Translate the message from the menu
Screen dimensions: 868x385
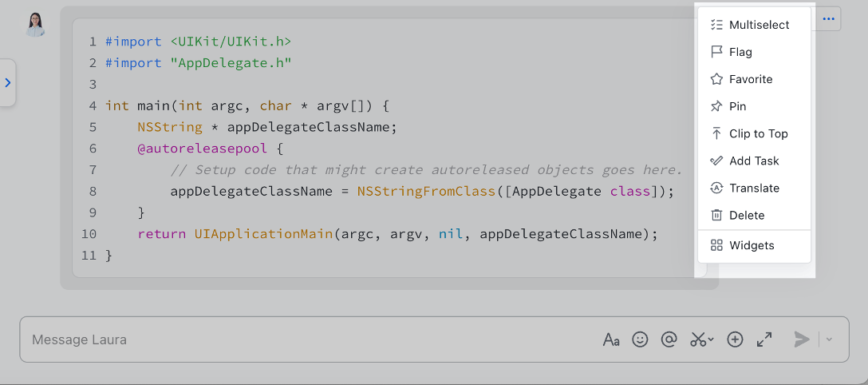click(754, 188)
